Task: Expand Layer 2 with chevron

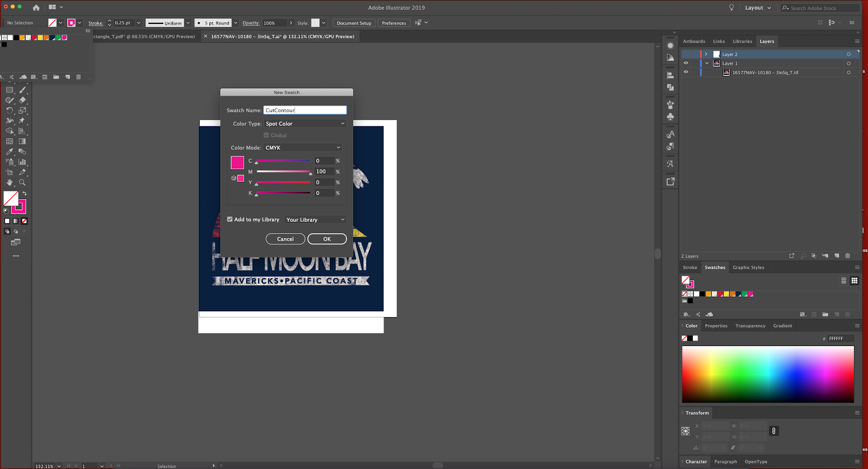Action: pos(706,54)
